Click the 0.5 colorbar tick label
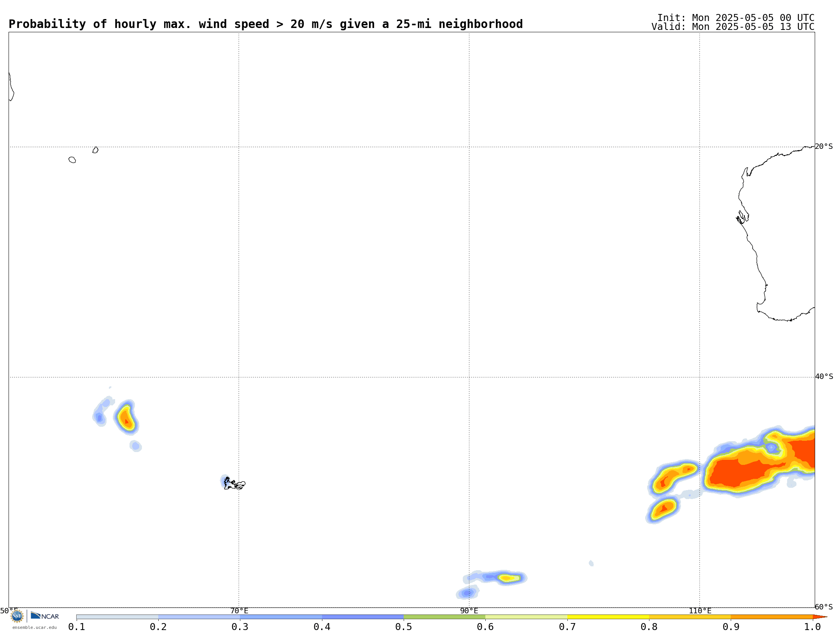The height and width of the screenshot is (632, 840). [x=404, y=627]
